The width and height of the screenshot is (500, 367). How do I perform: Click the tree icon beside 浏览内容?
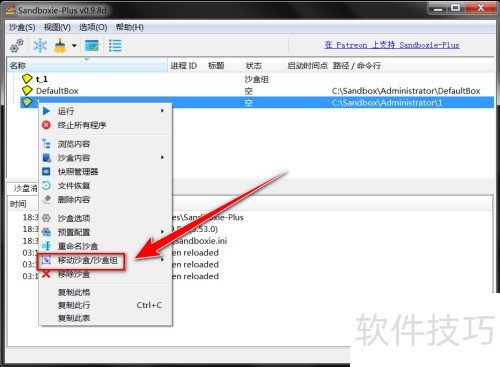[x=46, y=144]
